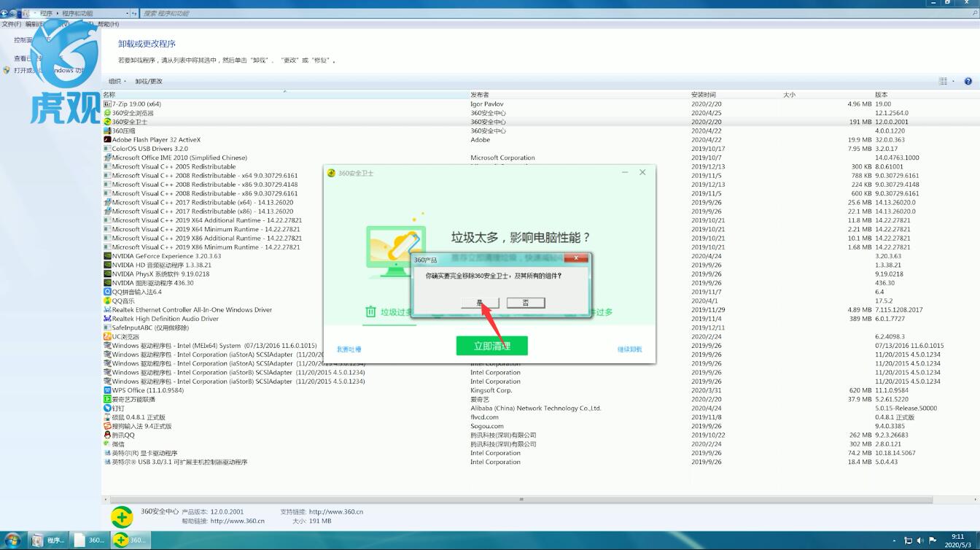Select the 钉钉 program icon
The image size is (980, 550).
tap(107, 408)
